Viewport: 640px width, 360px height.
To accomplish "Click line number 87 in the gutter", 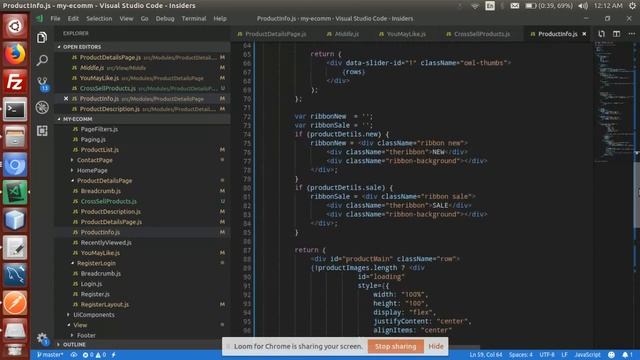I will pyautogui.click(x=247, y=250).
